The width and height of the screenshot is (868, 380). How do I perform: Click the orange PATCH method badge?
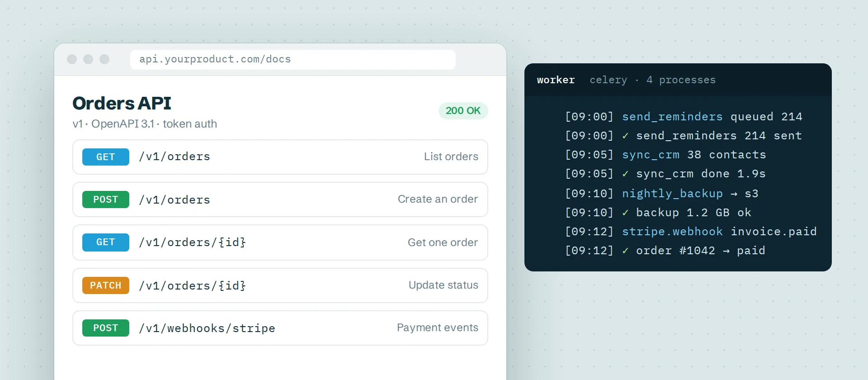tap(106, 285)
